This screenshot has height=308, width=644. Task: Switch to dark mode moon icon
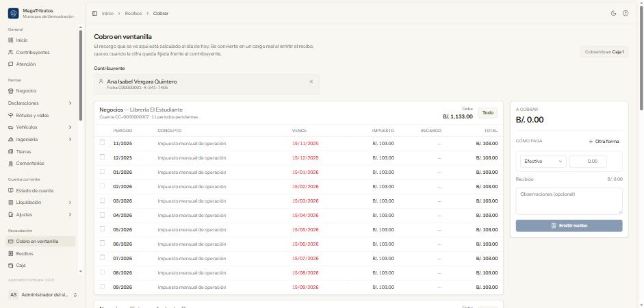coord(614,13)
